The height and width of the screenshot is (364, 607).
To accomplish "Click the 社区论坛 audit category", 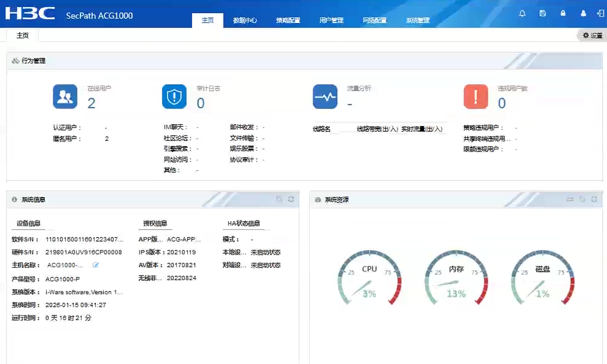I will (x=178, y=138).
